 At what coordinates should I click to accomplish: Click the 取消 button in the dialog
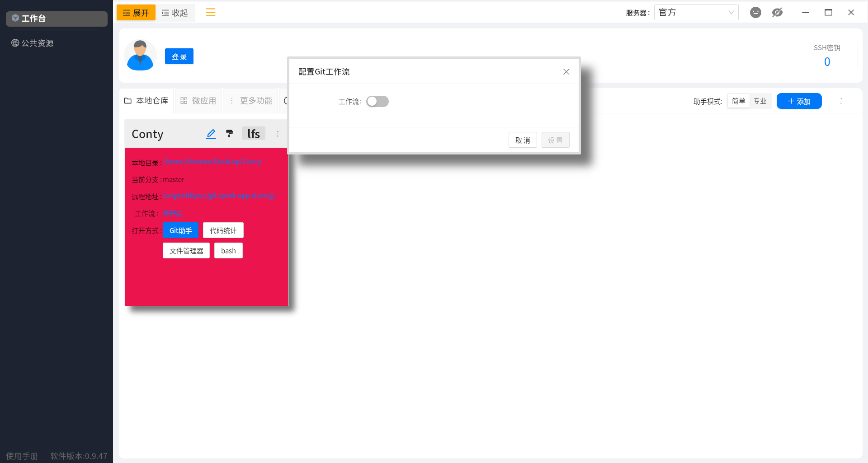[523, 140]
